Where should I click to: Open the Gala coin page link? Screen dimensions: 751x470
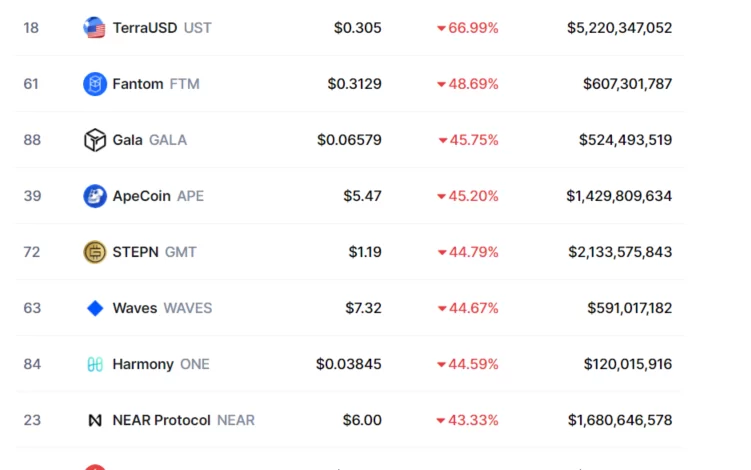[x=128, y=140]
